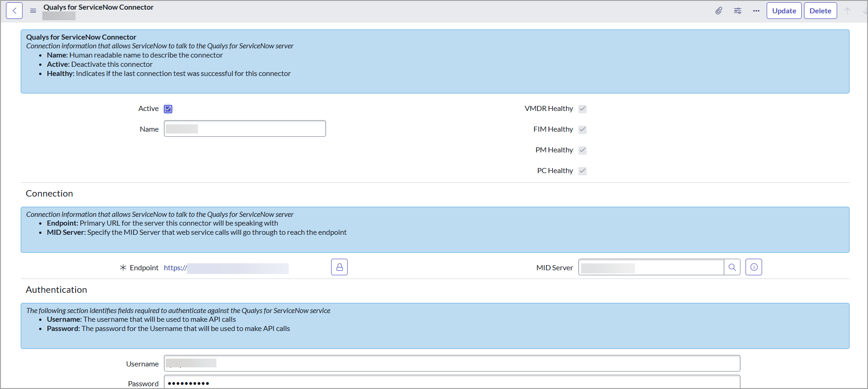This screenshot has width=868, height=389.
Task: Focus the Username input field
Action: [452, 363]
